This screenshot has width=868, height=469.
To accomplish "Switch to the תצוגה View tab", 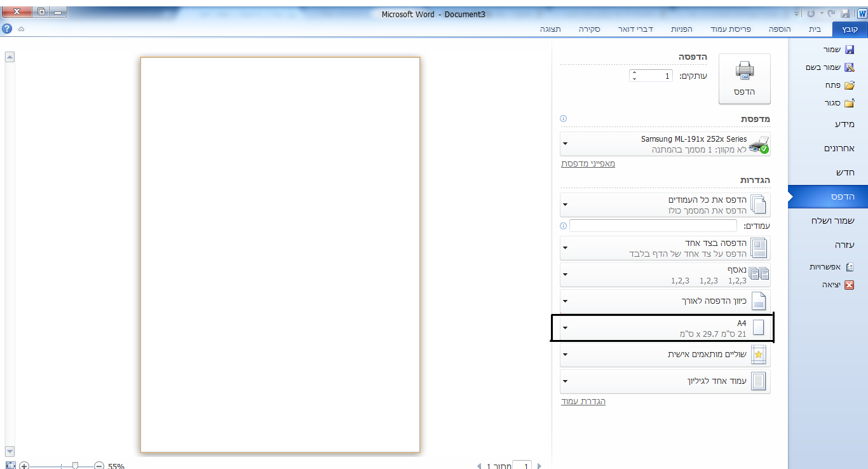I will (550, 29).
